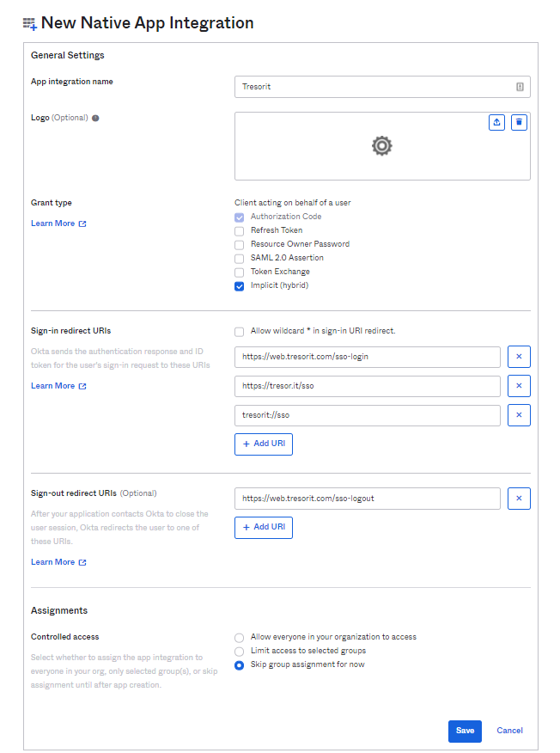Click the password manager icon in name field
This screenshot has height=753, width=560.
520,87
